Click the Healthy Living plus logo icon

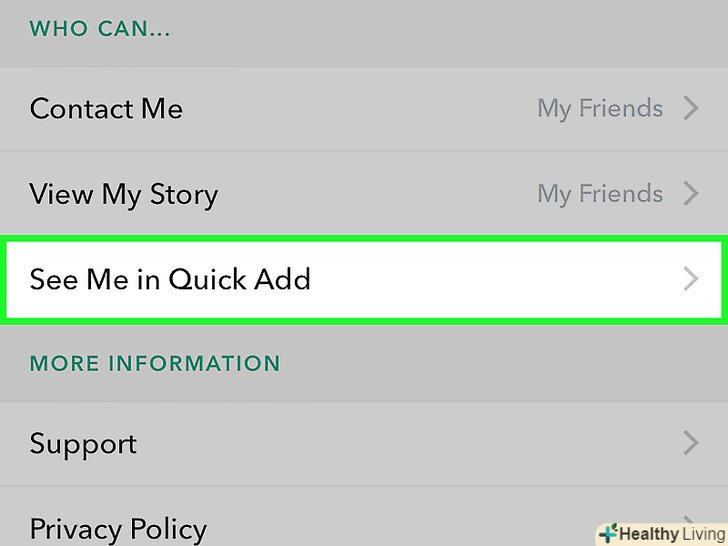point(608,534)
